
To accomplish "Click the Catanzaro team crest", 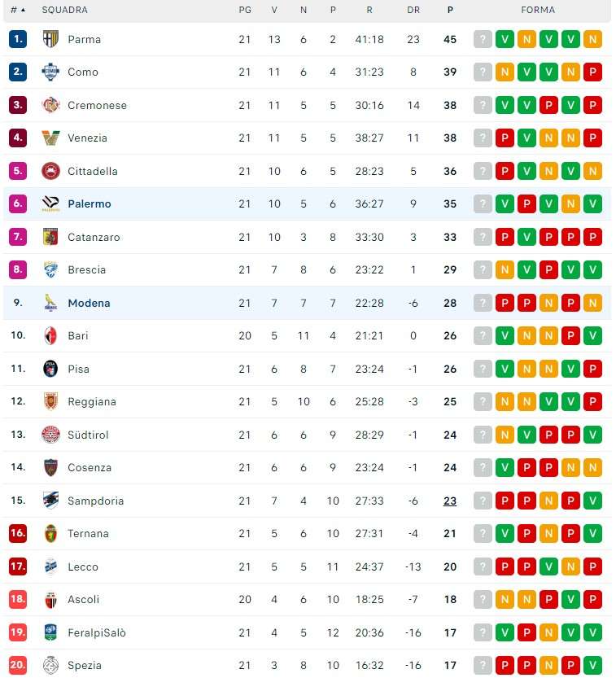I will 50,237.
